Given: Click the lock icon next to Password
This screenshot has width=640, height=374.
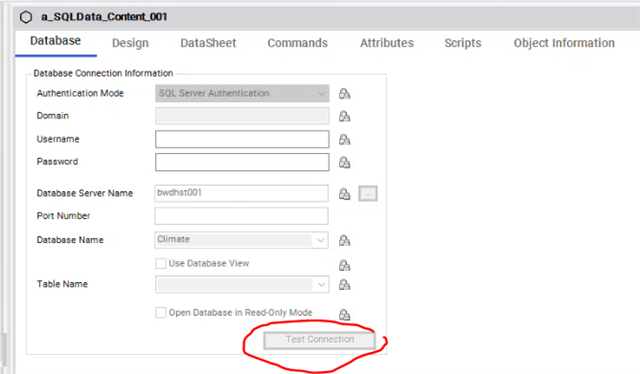Looking at the screenshot, I should [344, 163].
